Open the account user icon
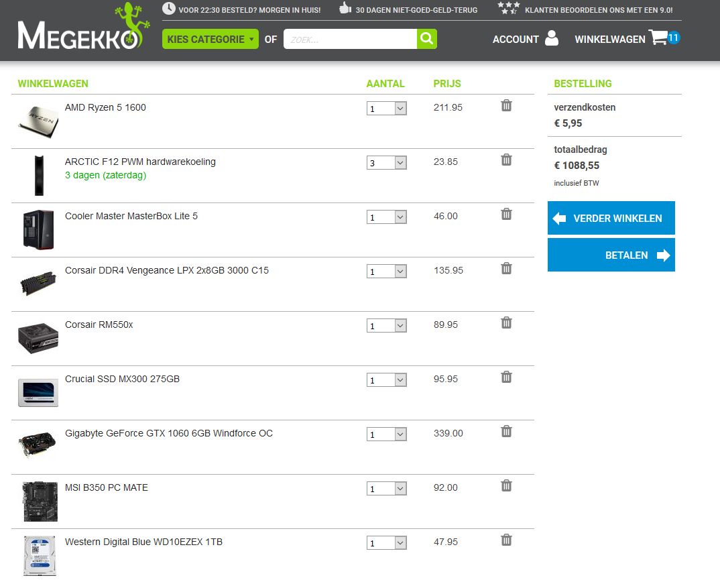 (x=552, y=38)
